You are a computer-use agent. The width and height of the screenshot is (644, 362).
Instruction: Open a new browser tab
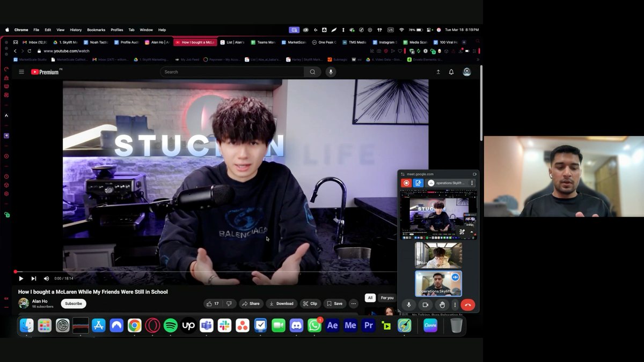coord(464,42)
